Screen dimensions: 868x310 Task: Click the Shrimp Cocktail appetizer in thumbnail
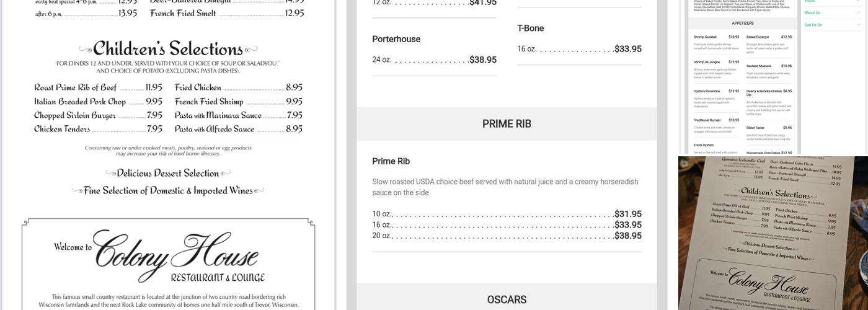tap(705, 37)
